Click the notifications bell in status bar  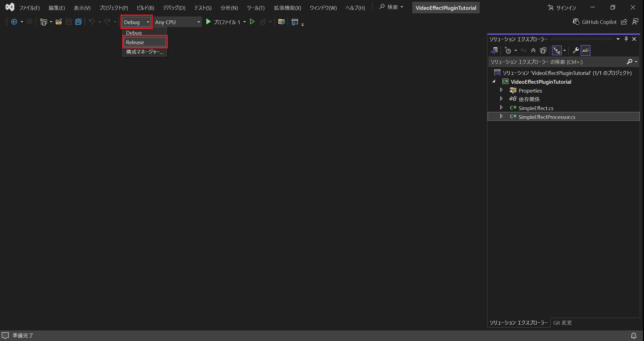633,335
